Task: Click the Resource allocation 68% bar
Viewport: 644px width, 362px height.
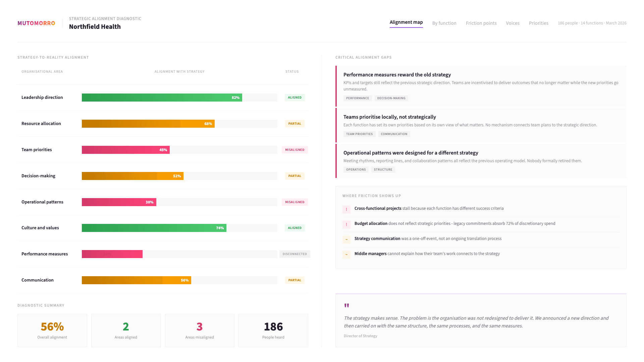Action: coord(148,124)
